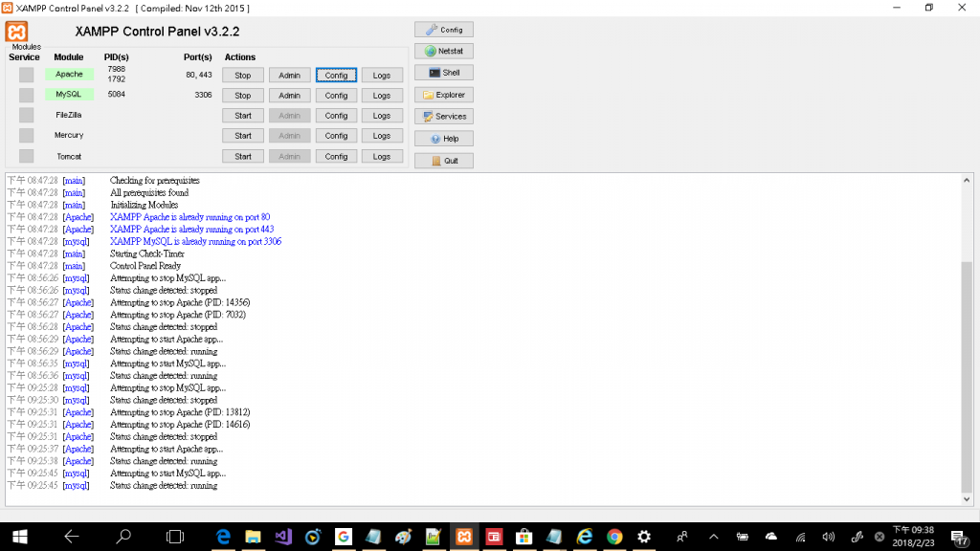Open Google app in taskbar
Screen dimensions: 980x551
[x=344, y=537]
